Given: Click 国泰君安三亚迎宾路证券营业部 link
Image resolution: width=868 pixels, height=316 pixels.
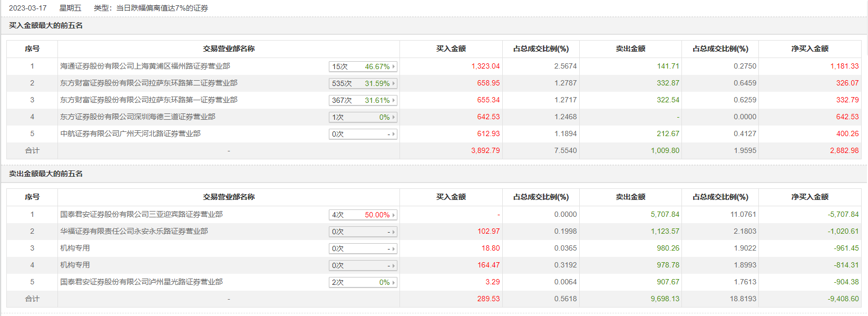Looking at the screenshot, I should 141,214.
